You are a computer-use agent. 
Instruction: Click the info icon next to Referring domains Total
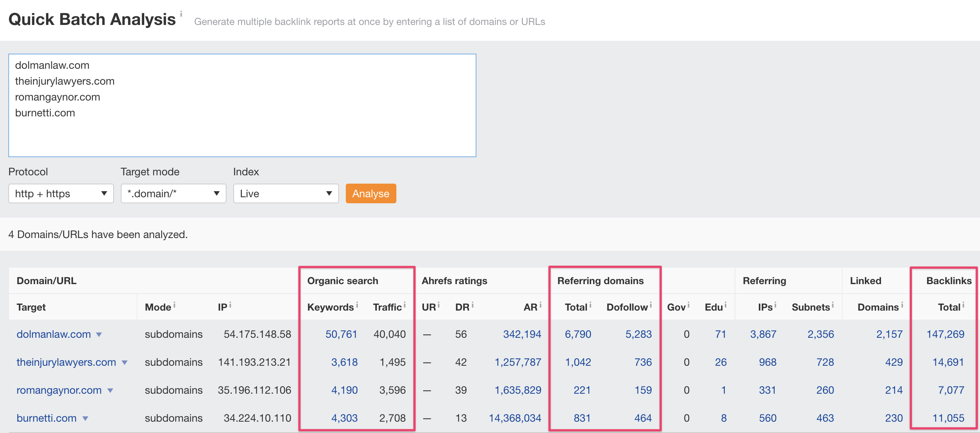[590, 305]
